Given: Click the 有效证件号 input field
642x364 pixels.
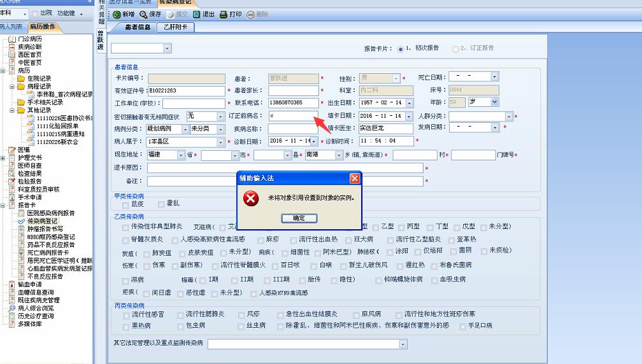Looking at the screenshot, I should point(186,91).
